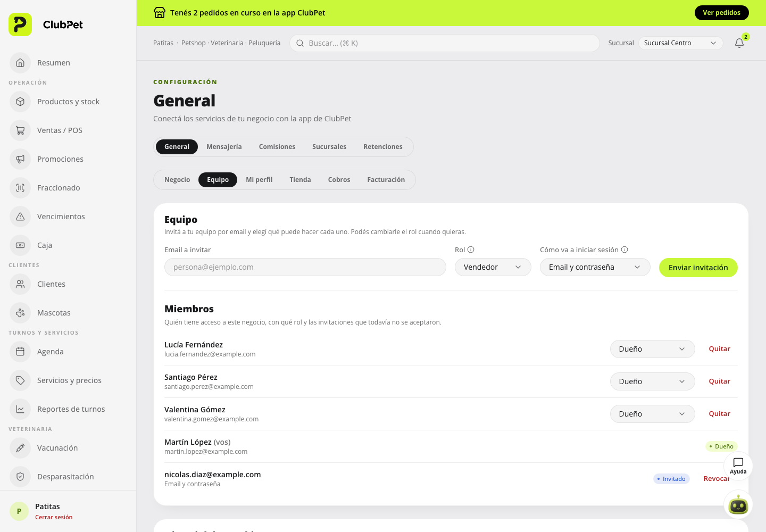766x532 pixels.
Task: Switch to the Facturación sub-tab
Action: (x=386, y=180)
